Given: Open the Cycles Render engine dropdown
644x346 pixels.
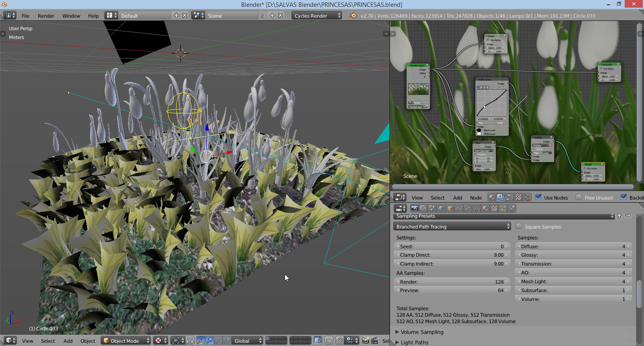Looking at the screenshot, I should (x=317, y=16).
